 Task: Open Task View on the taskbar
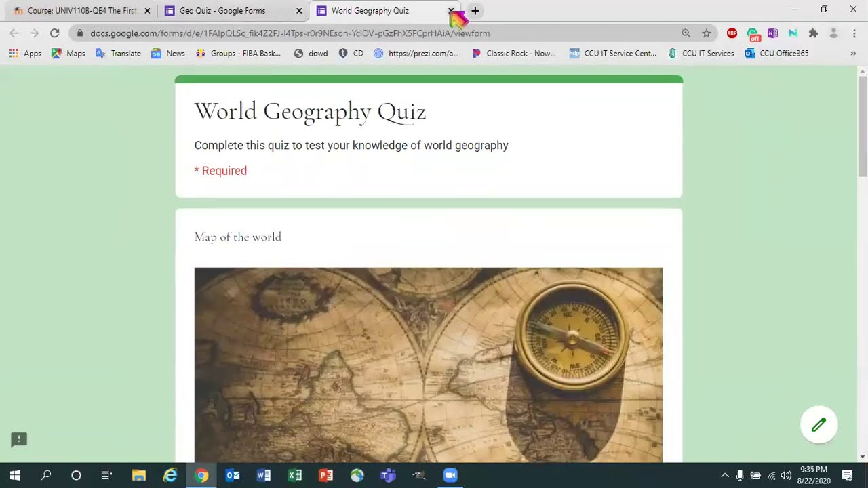tap(106, 475)
